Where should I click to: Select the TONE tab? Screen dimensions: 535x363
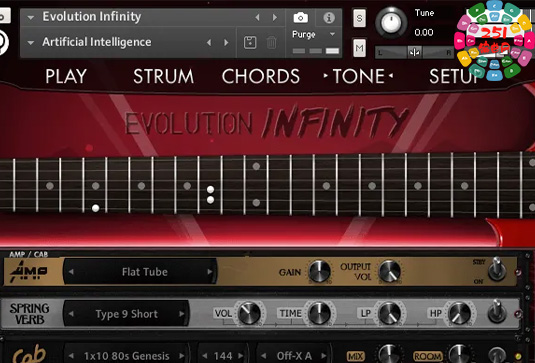point(359,76)
